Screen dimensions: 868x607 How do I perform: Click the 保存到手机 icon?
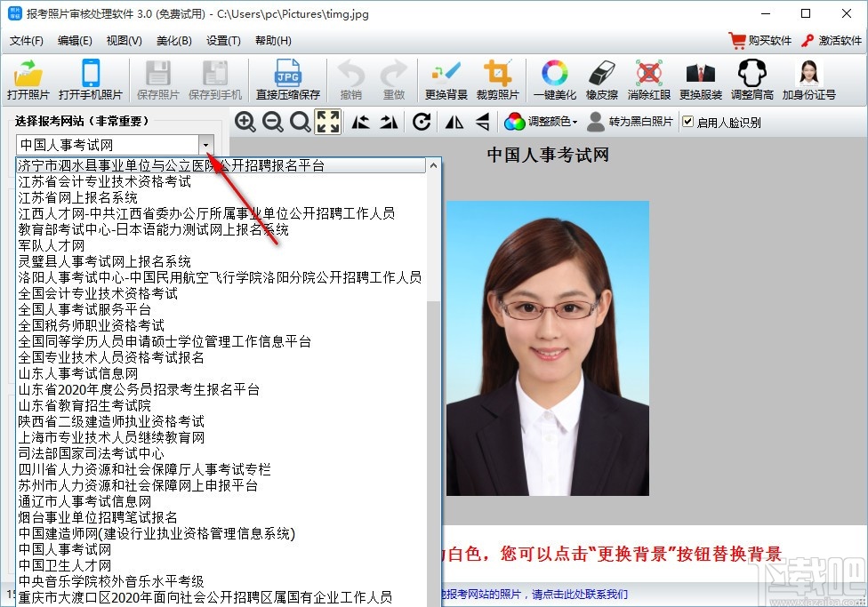coord(215,80)
